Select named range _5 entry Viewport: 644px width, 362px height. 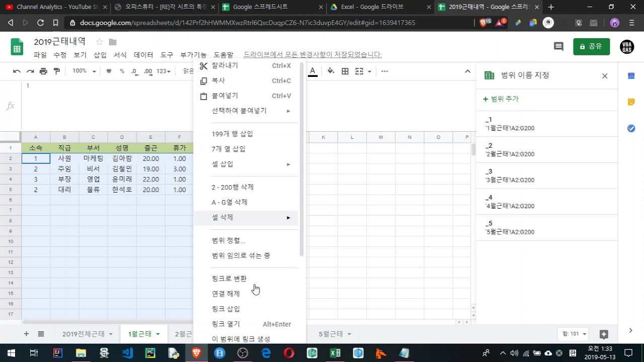click(546, 228)
